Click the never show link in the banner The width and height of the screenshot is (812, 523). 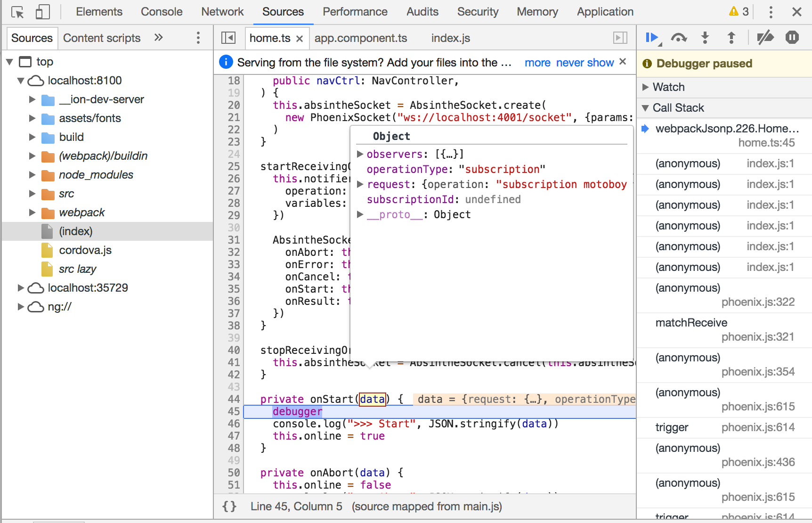(x=585, y=62)
